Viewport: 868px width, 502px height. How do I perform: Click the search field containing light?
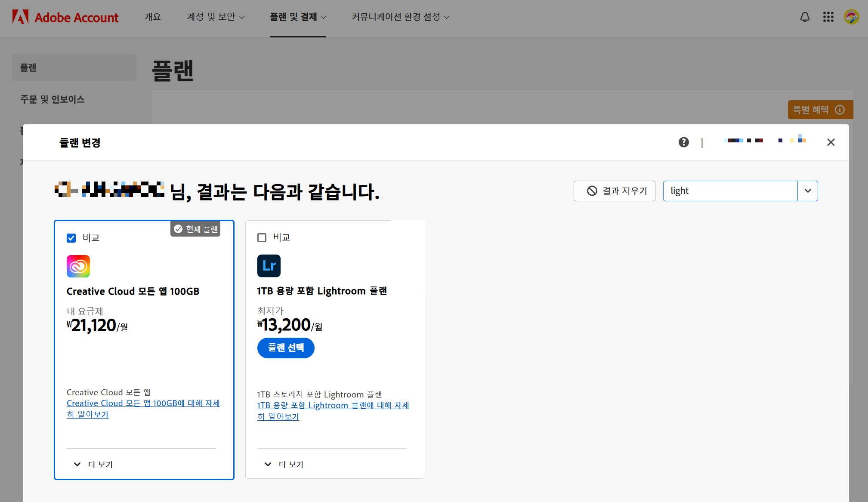coord(730,191)
